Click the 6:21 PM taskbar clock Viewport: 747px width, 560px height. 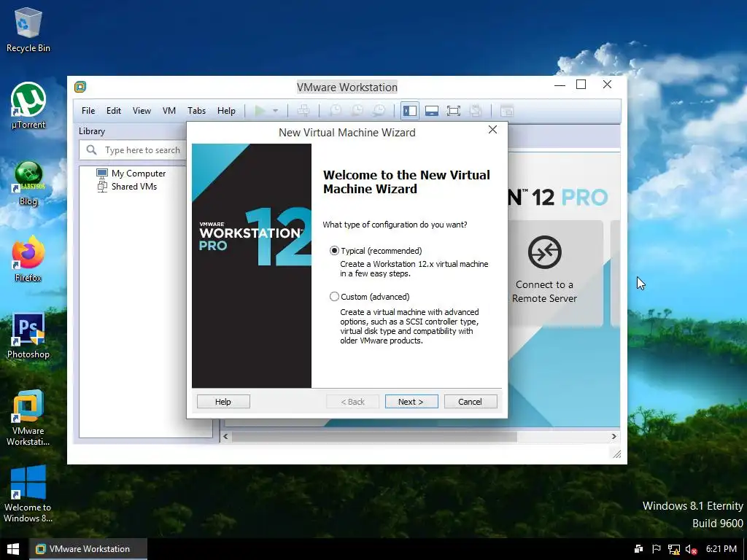pyautogui.click(x=721, y=549)
